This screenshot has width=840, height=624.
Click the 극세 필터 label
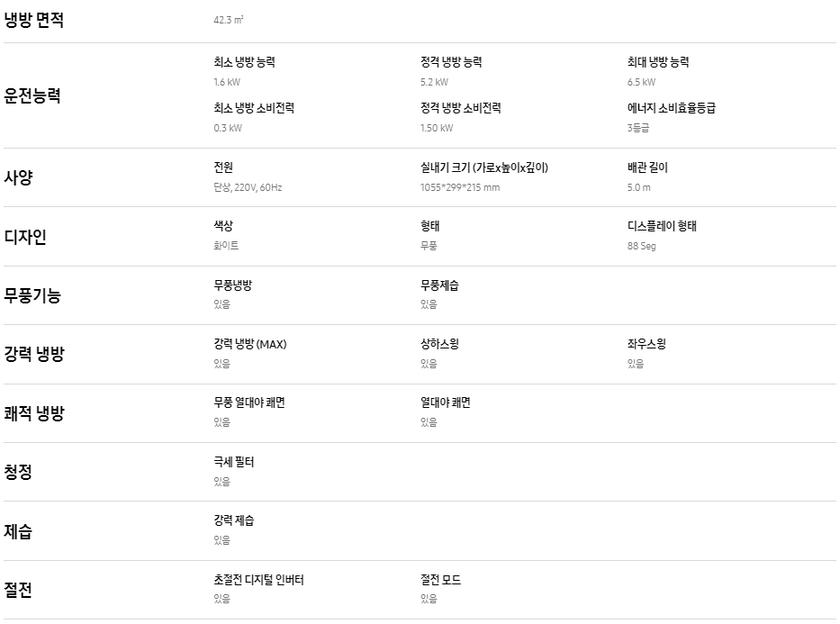233,462
